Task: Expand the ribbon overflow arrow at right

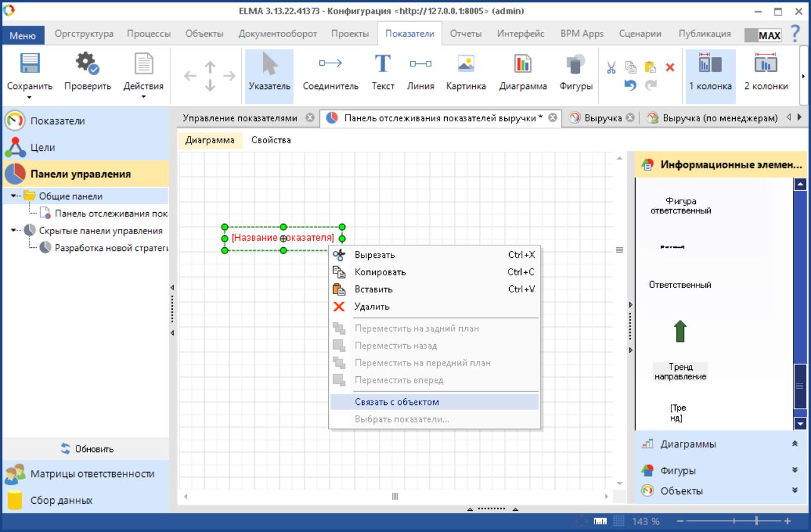Action: (x=804, y=76)
